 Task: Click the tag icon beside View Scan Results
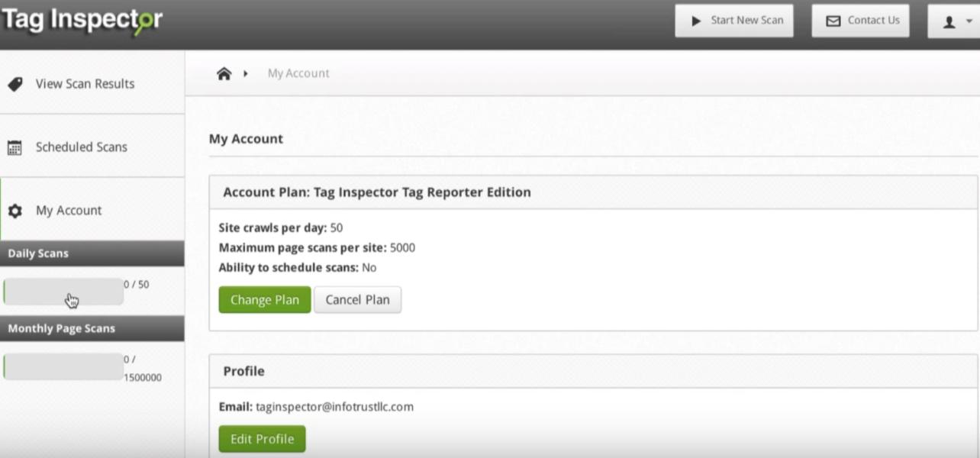point(15,84)
